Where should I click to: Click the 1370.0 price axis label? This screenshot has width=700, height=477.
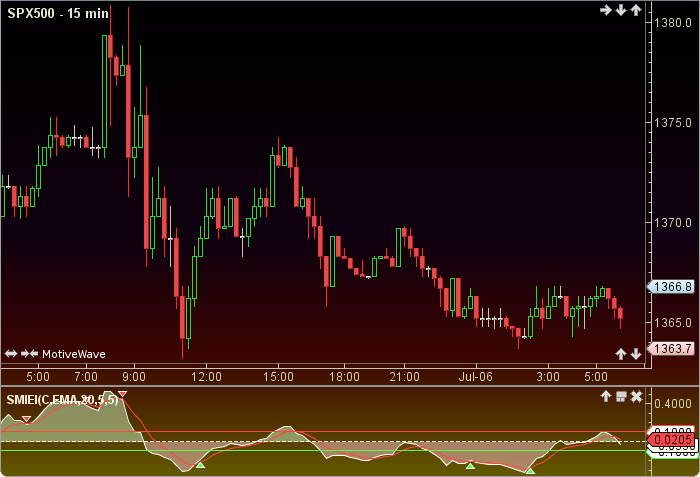(673, 223)
